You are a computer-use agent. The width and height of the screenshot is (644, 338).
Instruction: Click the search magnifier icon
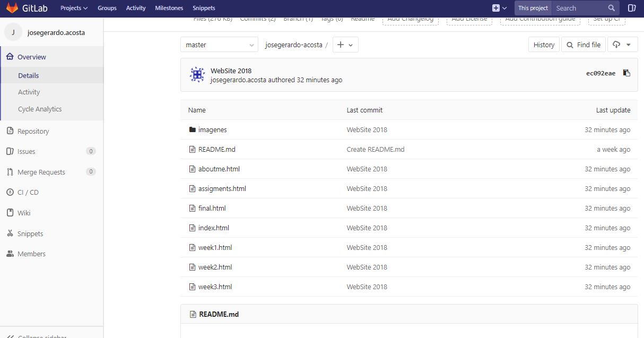[612, 8]
